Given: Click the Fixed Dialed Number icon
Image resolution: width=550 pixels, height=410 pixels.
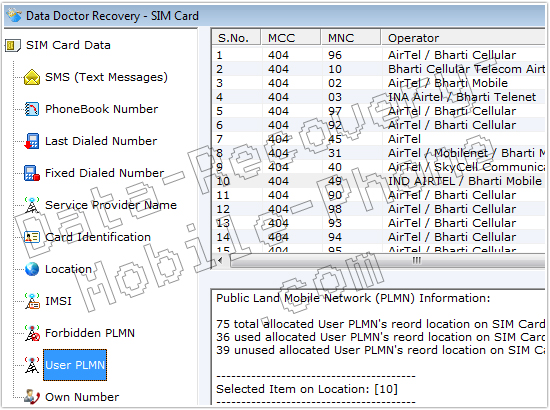Looking at the screenshot, I should click(x=32, y=173).
